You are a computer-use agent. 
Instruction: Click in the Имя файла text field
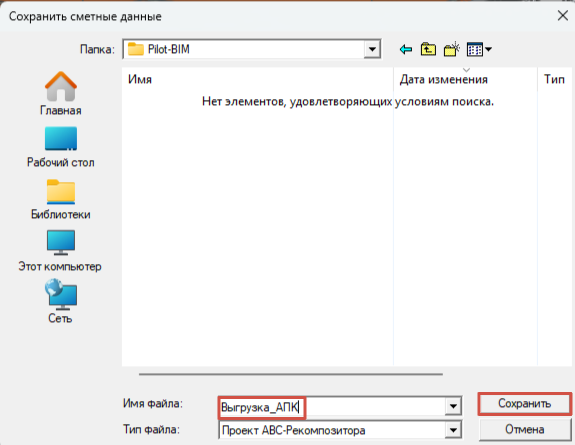point(332,407)
